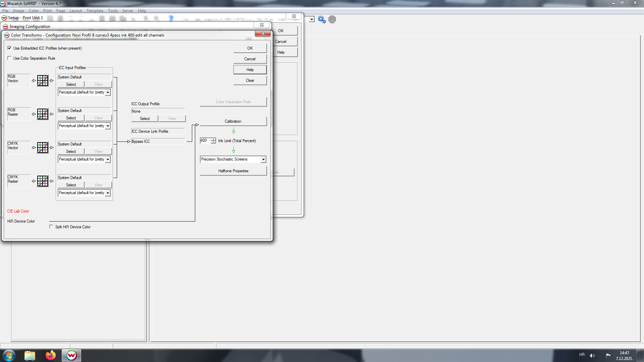This screenshot has width=644, height=362.
Task: Expand RGB Raster rendering intent dropdown
Action: 108,126
